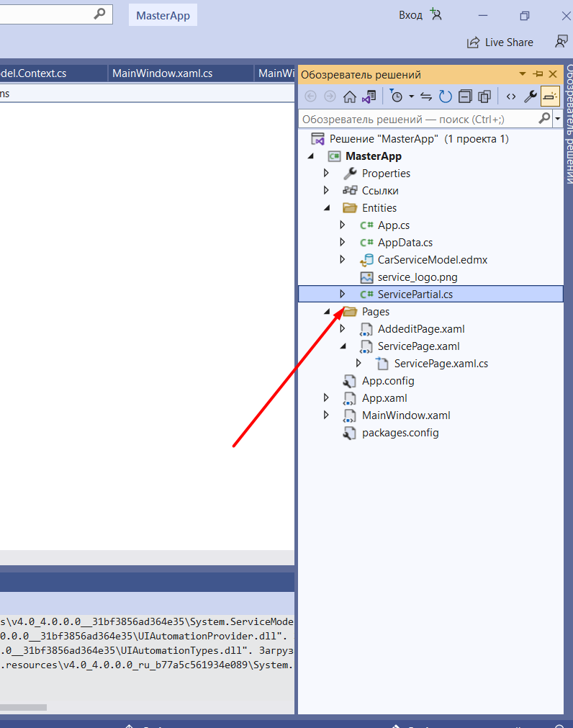Open Solution Explorer window position menu

point(523,74)
